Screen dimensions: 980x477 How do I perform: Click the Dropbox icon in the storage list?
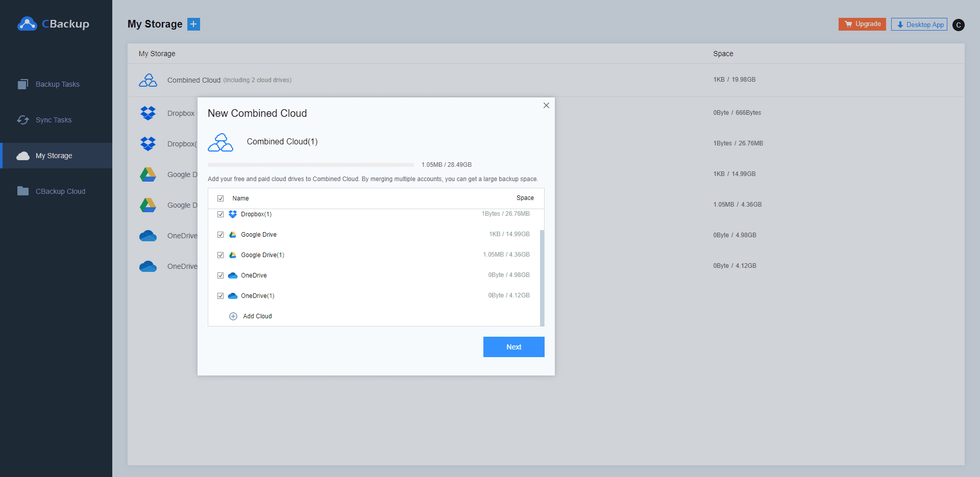(148, 113)
